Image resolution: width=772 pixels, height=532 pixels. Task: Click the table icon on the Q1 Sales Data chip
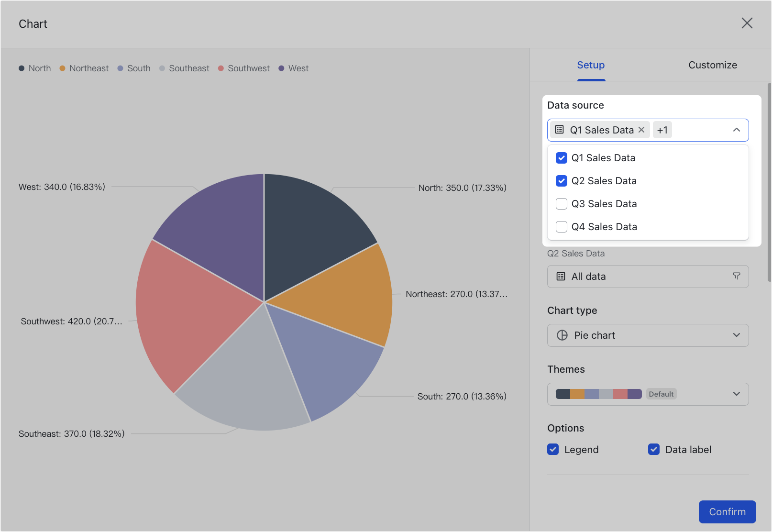tap(559, 130)
